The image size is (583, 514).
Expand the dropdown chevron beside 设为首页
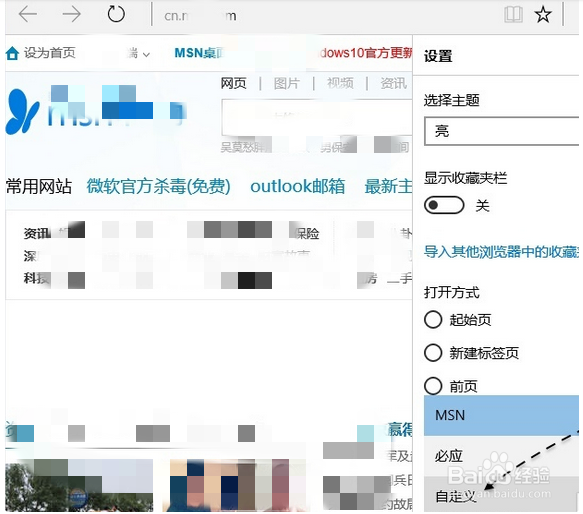(146, 55)
